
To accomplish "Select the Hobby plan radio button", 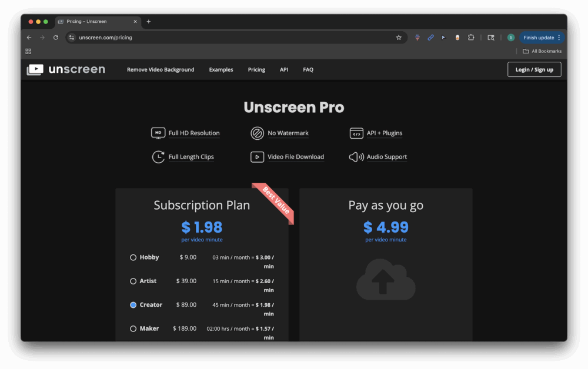I will pos(133,257).
